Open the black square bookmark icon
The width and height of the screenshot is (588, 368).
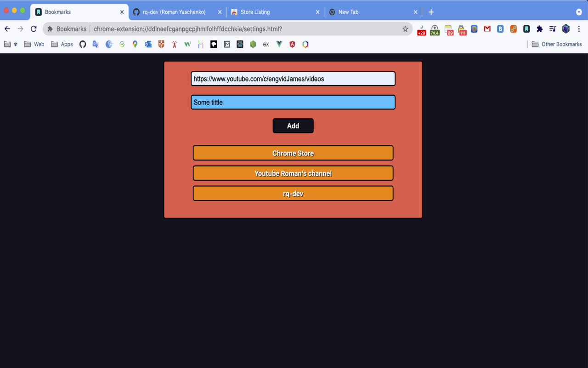pyautogui.click(x=214, y=44)
